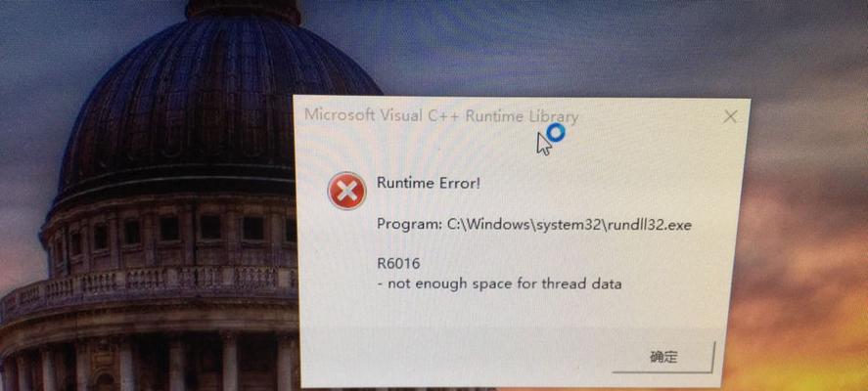Click the Microsoft Visual C++ Runtime Library title
868x391 pixels.
tap(441, 115)
